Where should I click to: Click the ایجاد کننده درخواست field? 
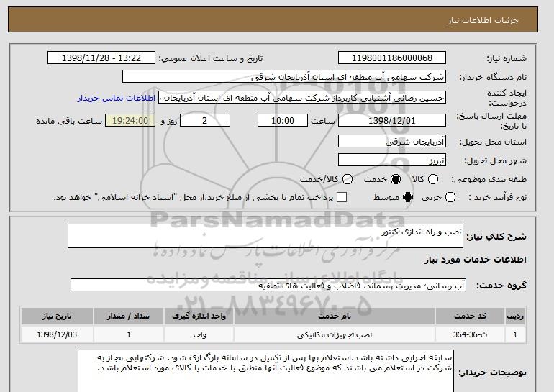point(302,98)
